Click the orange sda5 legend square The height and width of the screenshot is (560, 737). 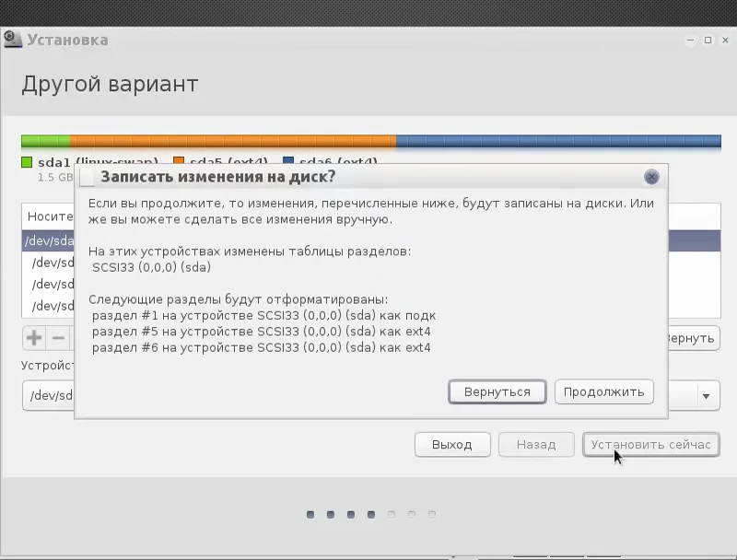(x=179, y=160)
